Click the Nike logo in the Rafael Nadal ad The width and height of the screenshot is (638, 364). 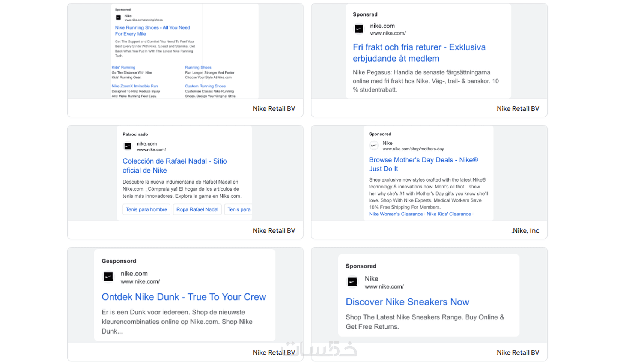[x=128, y=146]
